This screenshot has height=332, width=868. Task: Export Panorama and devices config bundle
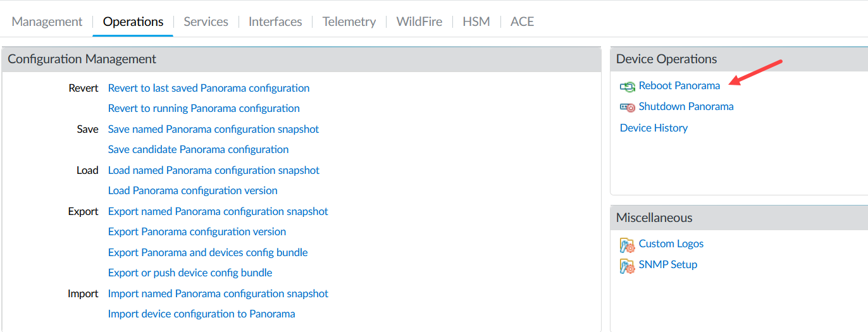208,252
